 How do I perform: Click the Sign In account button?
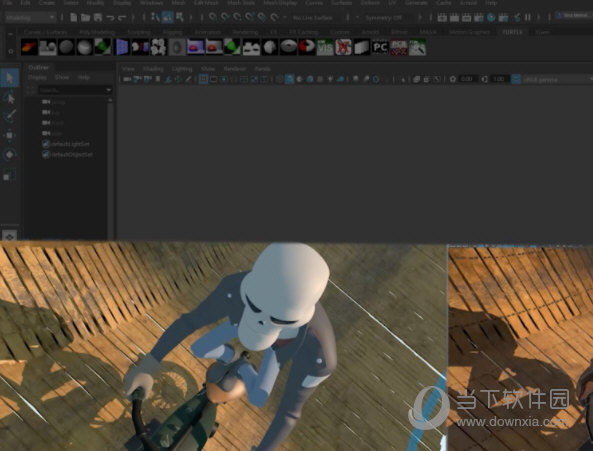(574, 15)
